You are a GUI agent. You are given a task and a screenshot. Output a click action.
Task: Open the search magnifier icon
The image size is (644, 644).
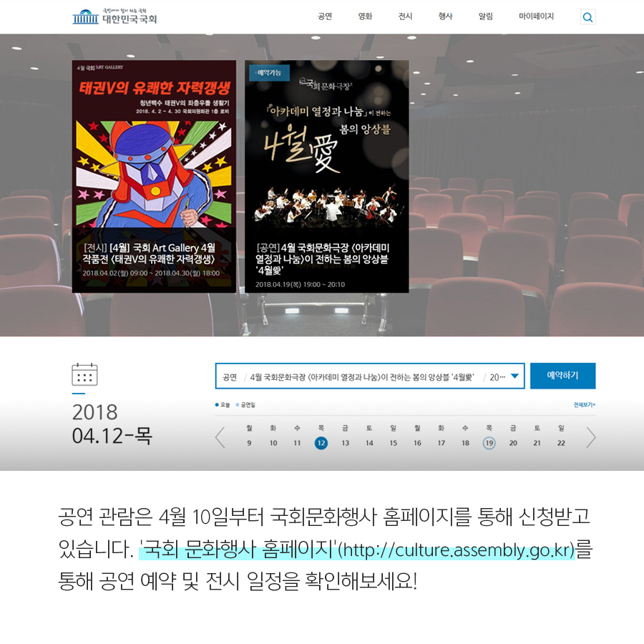coord(587,17)
